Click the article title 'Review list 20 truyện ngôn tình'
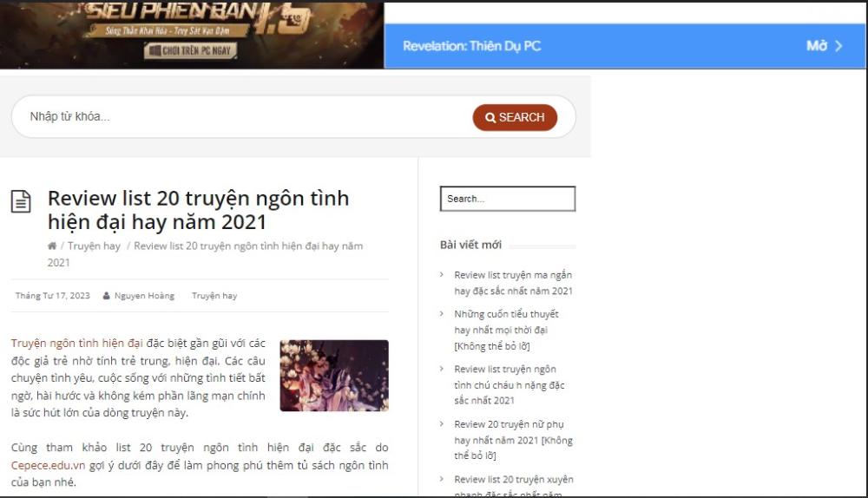This screenshot has height=498, width=868. (x=198, y=210)
